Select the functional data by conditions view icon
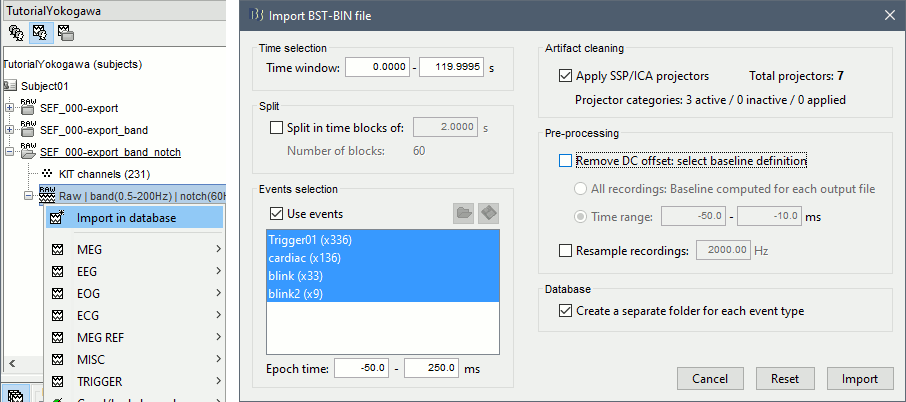906x402 pixels. pos(65,33)
